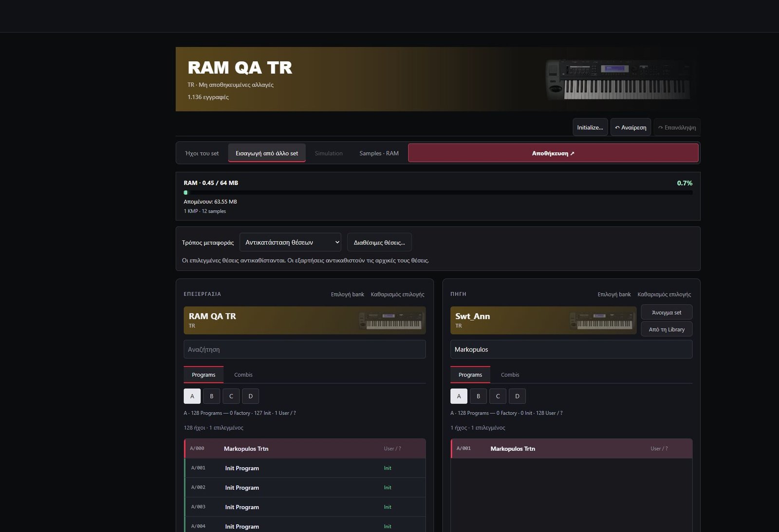The width and height of the screenshot is (779, 532).
Task: Select Programs tab in Επεξεργασία panel
Action: point(204,375)
